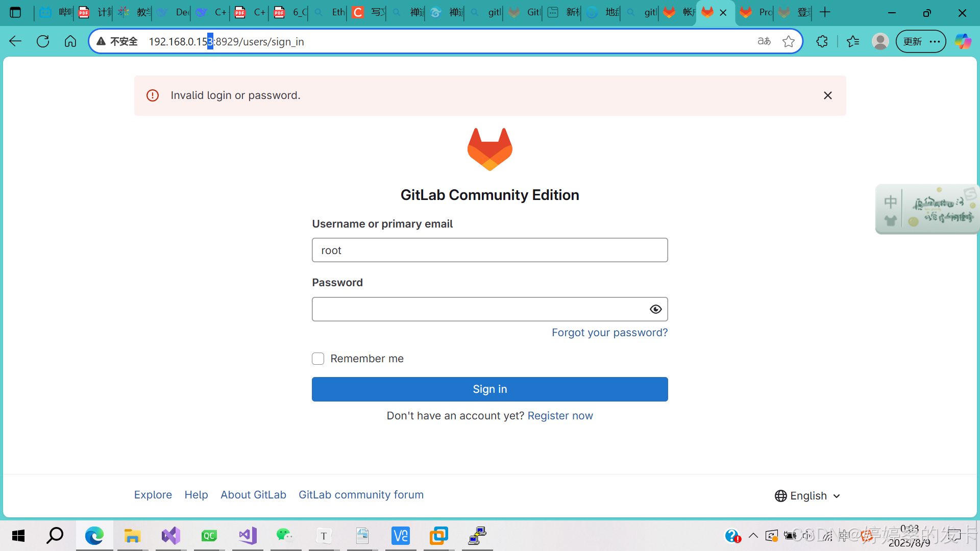Go back using the browser back arrow

tap(15, 41)
